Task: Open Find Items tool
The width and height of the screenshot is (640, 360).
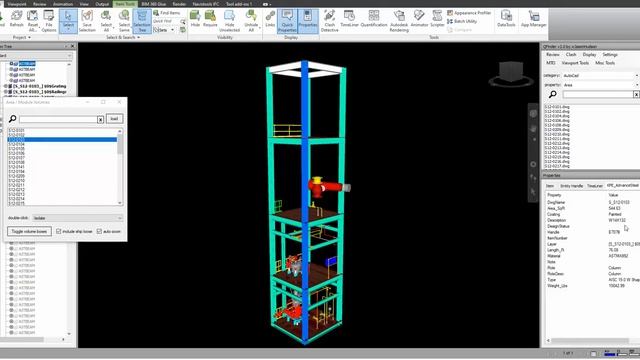Action: pyautogui.click(x=167, y=13)
